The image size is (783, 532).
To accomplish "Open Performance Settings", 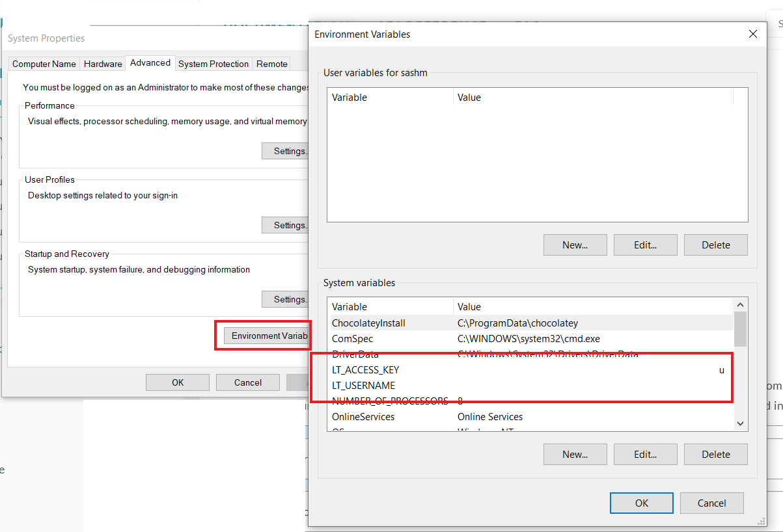I will point(286,151).
